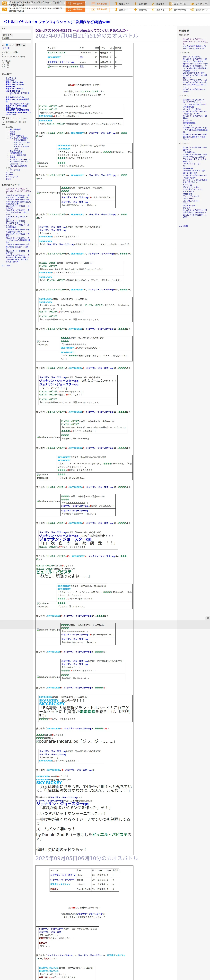Open バトロイ駄弁り板 link

(17, 136)
